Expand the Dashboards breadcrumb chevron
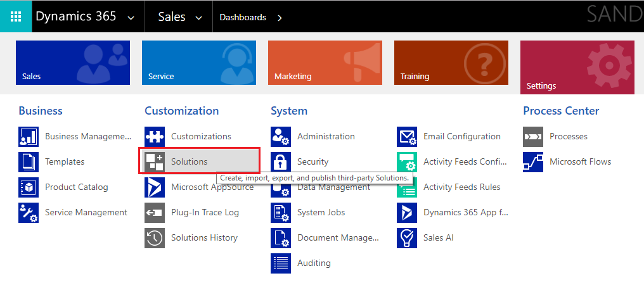The image size is (644, 290). tap(280, 18)
